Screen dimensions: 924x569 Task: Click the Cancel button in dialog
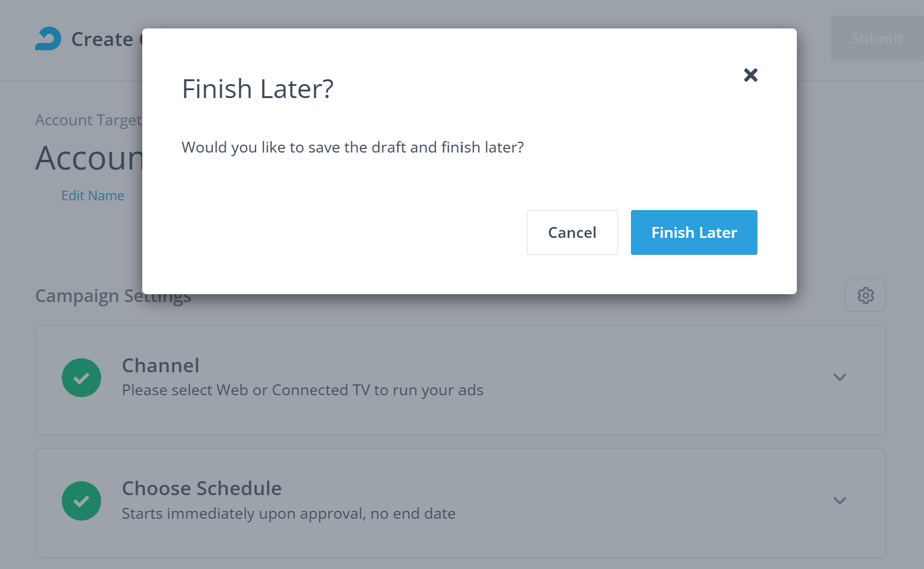pyautogui.click(x=572, y=232)
